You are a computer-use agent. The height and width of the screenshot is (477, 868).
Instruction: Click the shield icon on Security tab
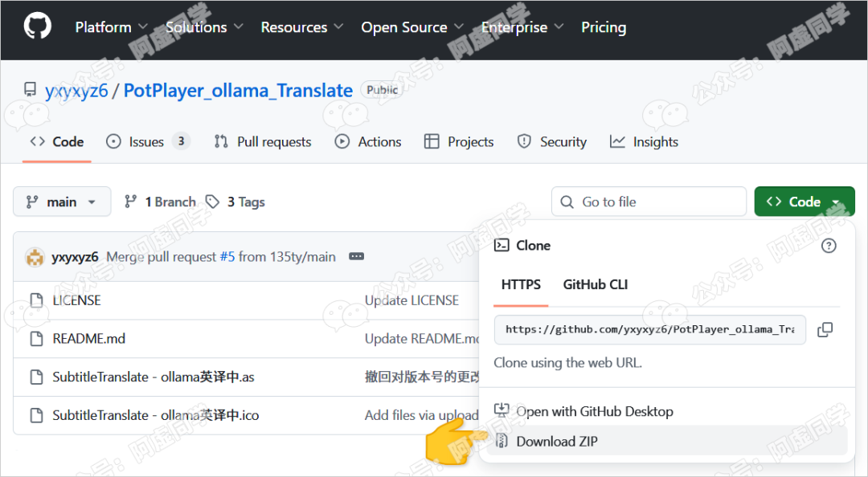pyautogui.click(x=525, y=141)
